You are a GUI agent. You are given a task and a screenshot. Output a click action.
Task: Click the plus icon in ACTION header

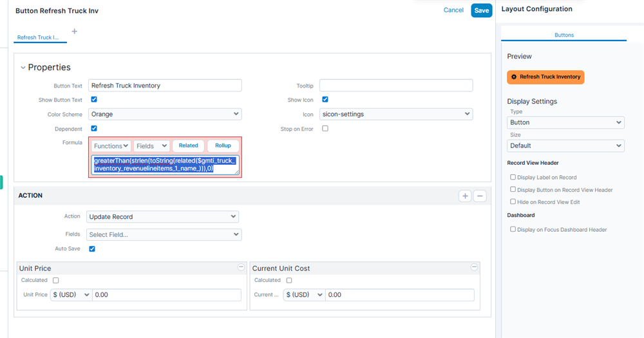click(x=465, y=196)
